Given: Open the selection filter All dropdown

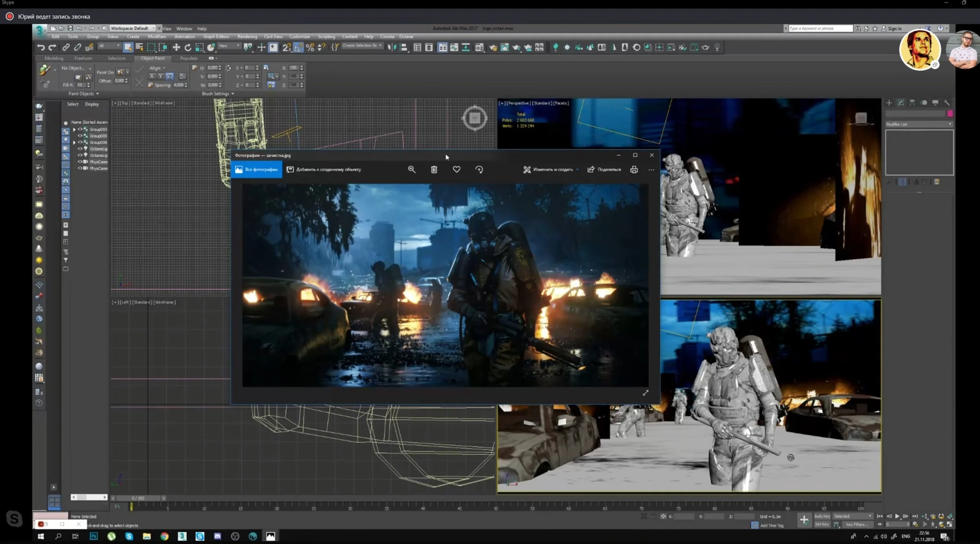Looking at the screenshot, I should click(x=109, y=46).
